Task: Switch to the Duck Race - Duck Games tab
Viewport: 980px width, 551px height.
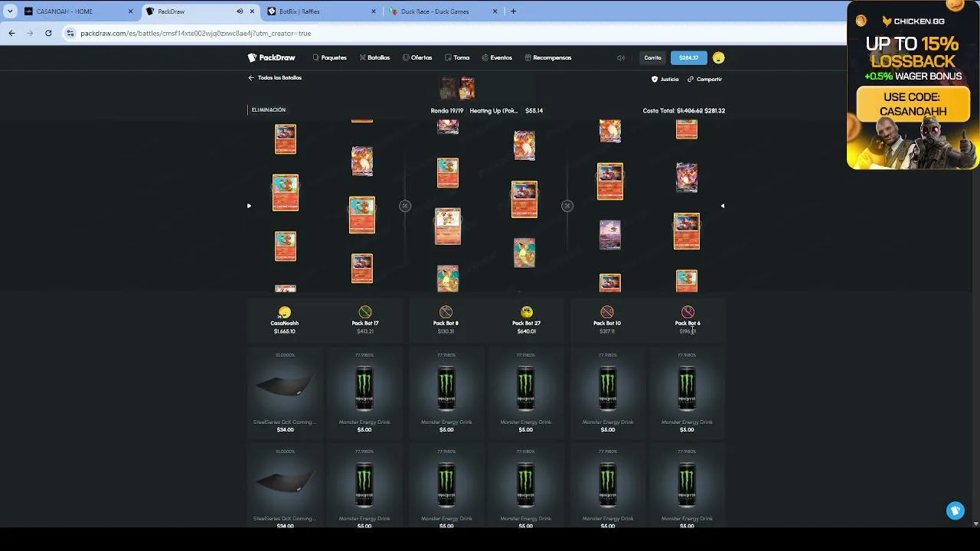Action: tap(443, 11)
